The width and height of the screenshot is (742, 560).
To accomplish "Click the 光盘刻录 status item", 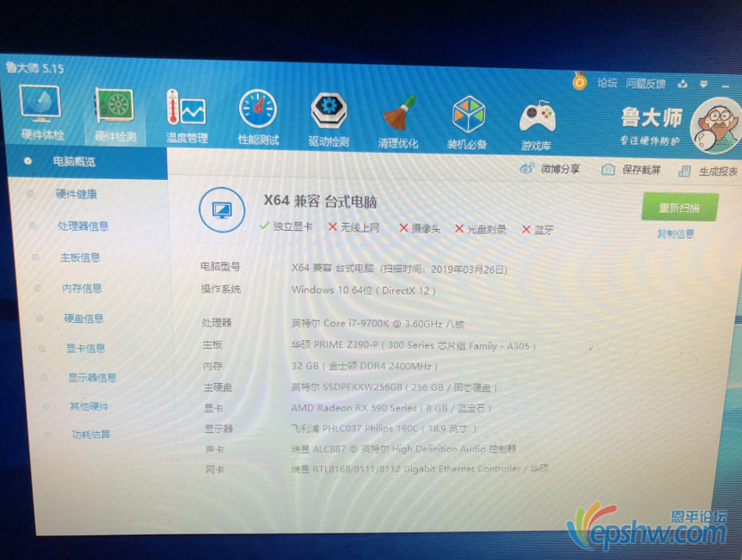I will pyautogui.click(x=481, y=229).
